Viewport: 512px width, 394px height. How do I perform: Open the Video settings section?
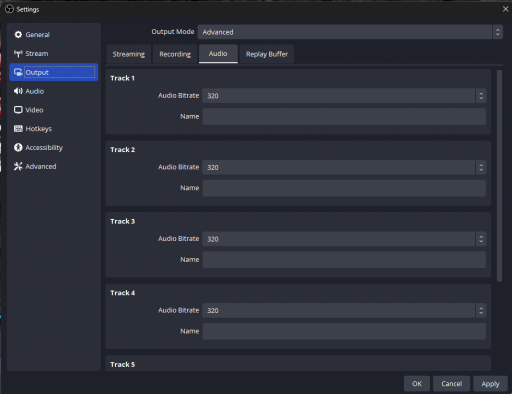click(x=54, y=110)
